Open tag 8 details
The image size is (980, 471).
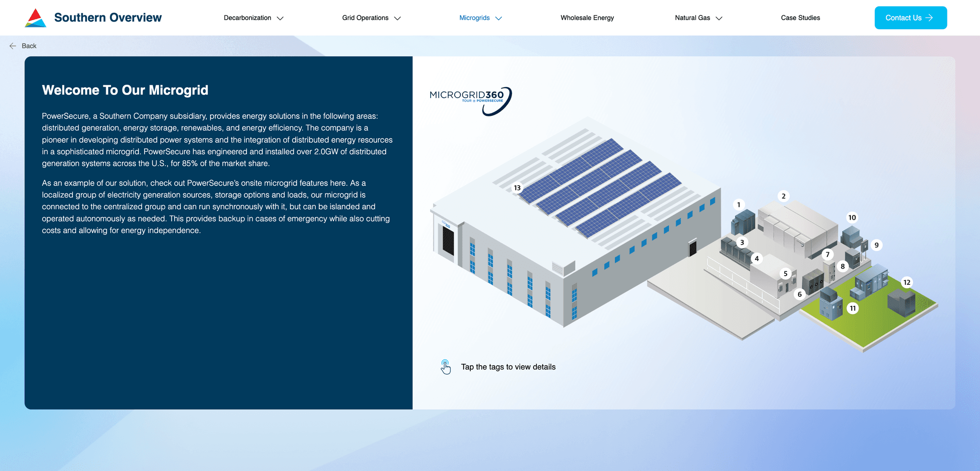click(x=843, y=267)
